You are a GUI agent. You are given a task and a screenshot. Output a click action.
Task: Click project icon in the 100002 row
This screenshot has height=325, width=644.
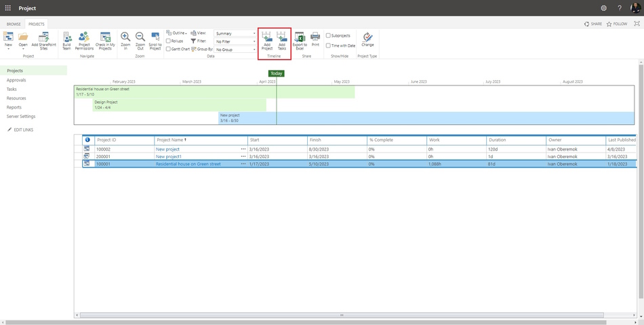87,149
